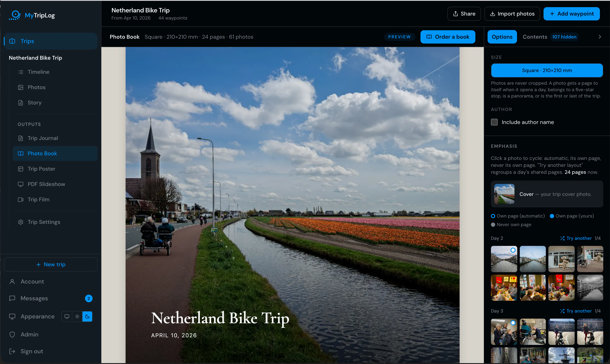Click the Share button

[464, 14]
